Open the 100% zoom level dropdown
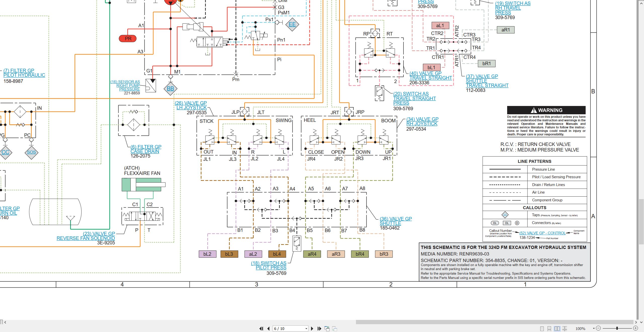The image size is (644, 332). pos(594,328)
